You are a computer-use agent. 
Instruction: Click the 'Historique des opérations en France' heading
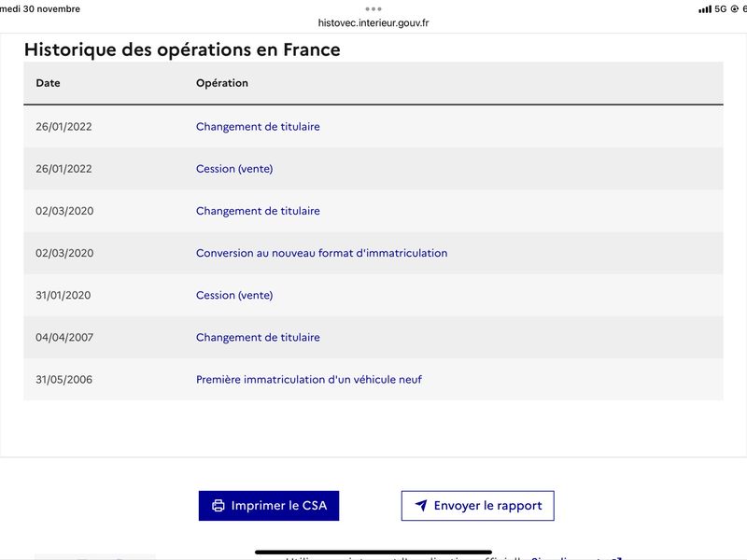(x=182, y=49)
